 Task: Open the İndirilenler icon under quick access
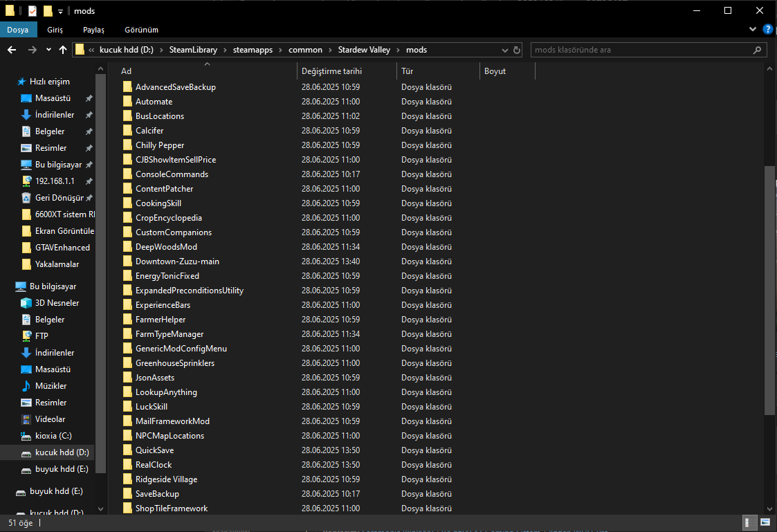point(26,114)
